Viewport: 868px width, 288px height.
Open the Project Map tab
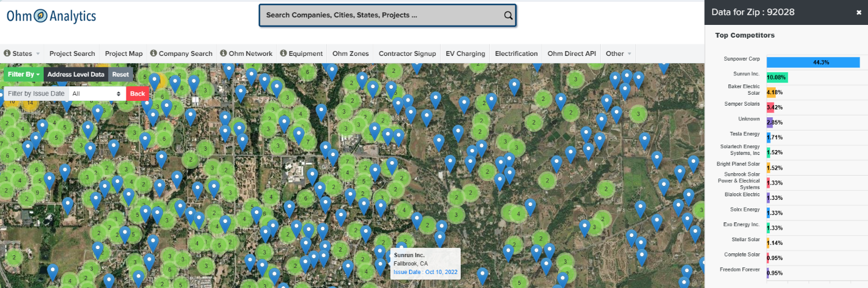click(124, 53)
